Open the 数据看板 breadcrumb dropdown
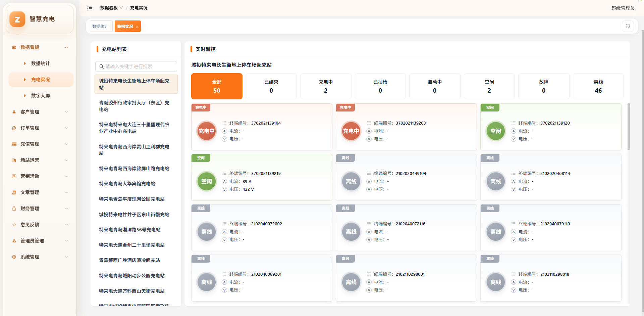This screenshot has height=316, width=644. click(x=111, y=8)
